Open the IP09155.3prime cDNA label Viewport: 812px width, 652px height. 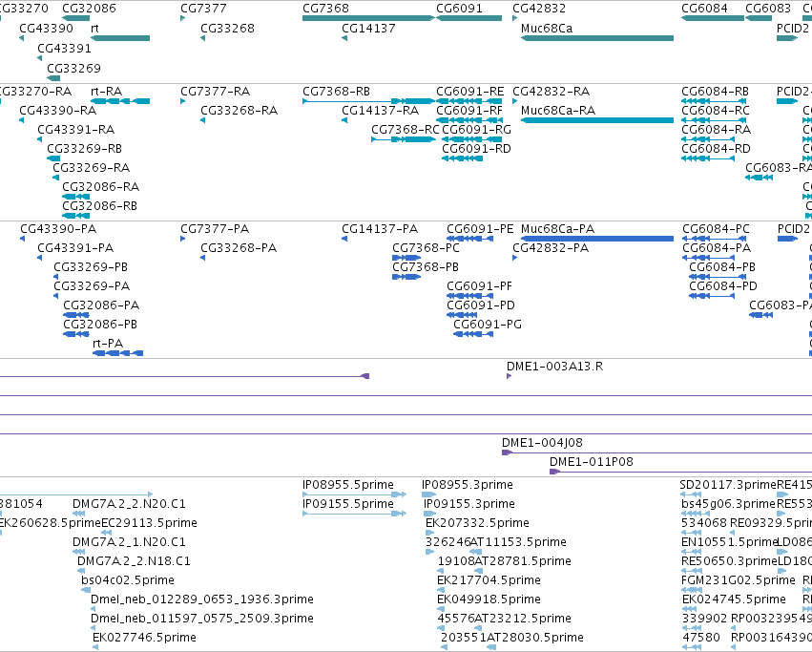(x=469, y=504)
